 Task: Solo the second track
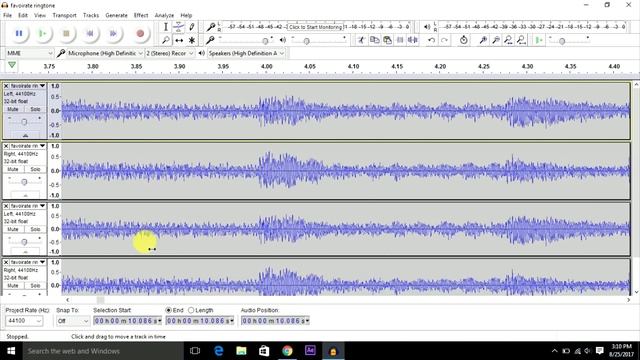coord(35,169)
